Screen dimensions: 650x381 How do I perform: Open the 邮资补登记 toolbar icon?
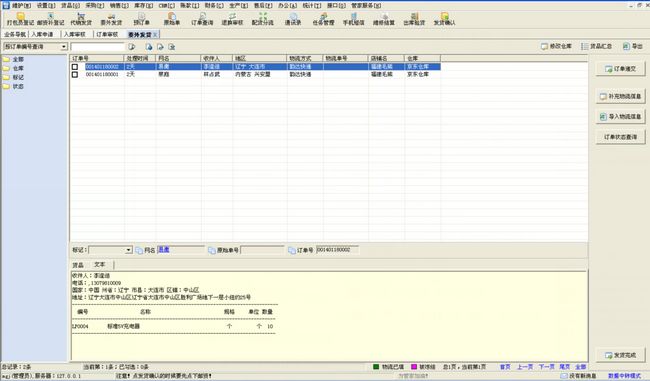click(x=51, y=19)
